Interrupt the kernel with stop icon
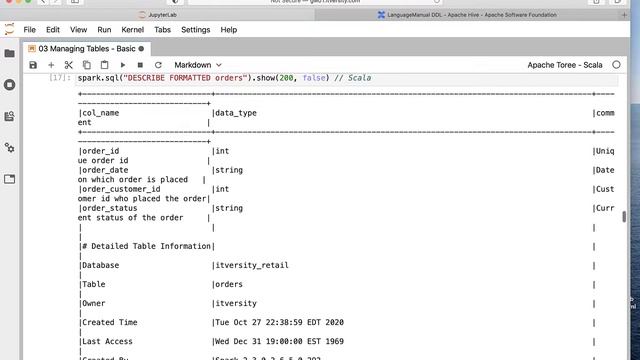This screenshot has width=640, height=360. (140, 65)
